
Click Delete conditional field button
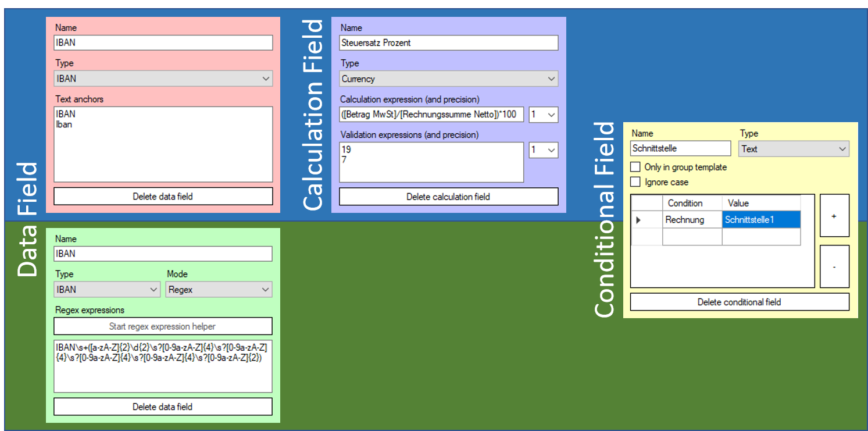(740, 302)
